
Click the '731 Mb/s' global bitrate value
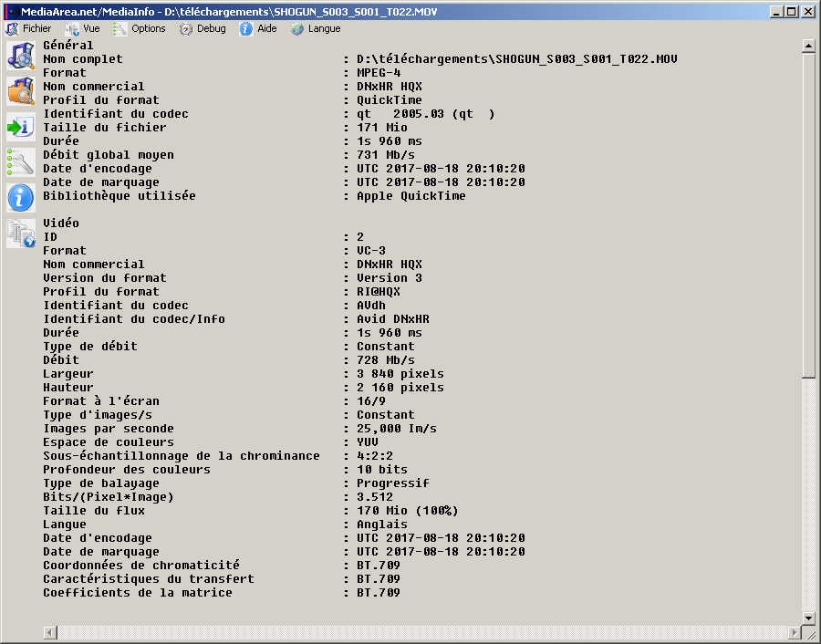coord(385,155)
